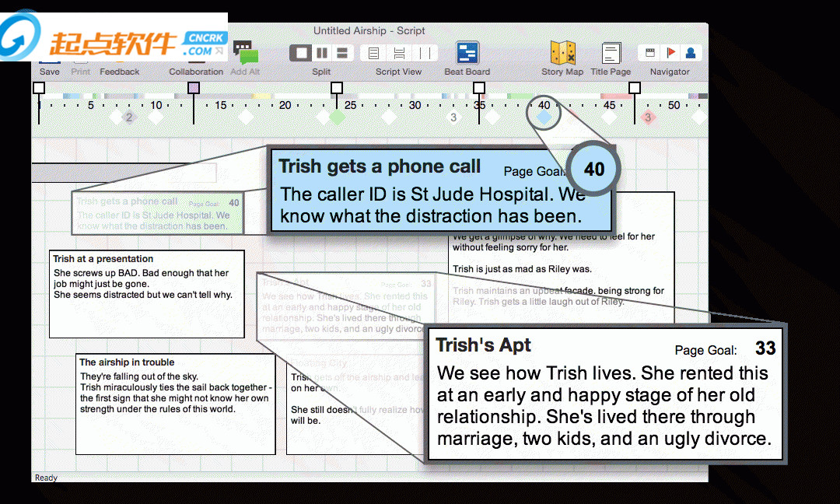The image size is (840, 504).
Task: Open the Story Map
Action: click(x=562, y=54)
